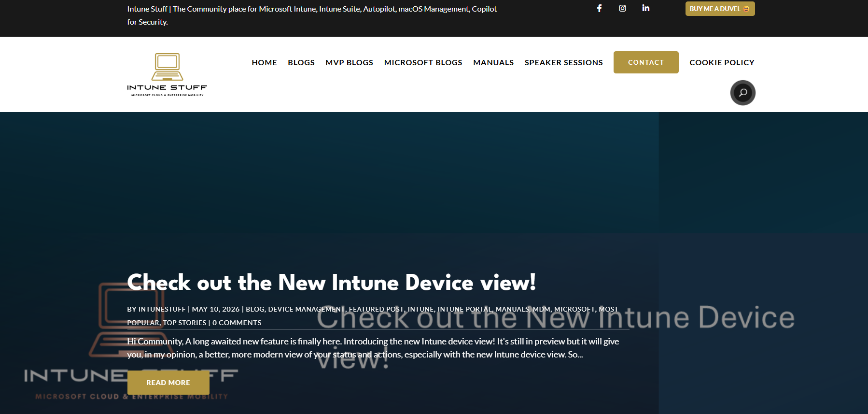Click the post excerpt starting 'Hi Community'
868x414 pixels.
click(x=373, y=348)
